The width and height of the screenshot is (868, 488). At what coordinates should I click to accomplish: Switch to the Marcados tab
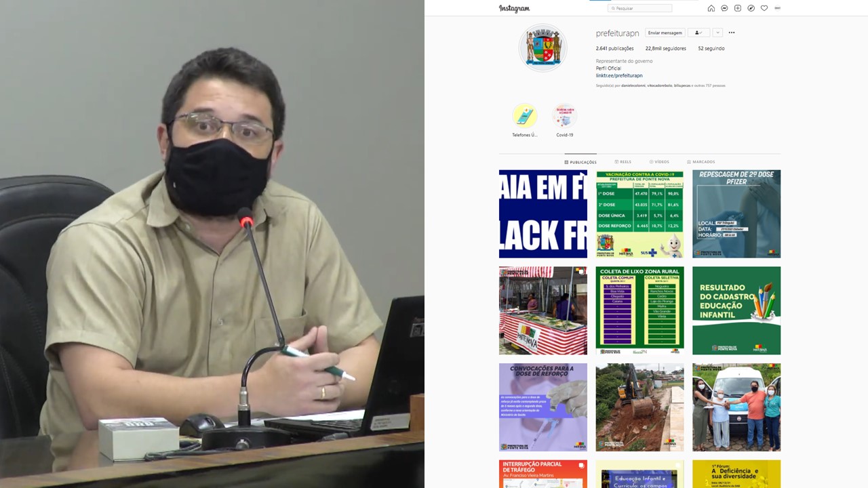point(701,162)
